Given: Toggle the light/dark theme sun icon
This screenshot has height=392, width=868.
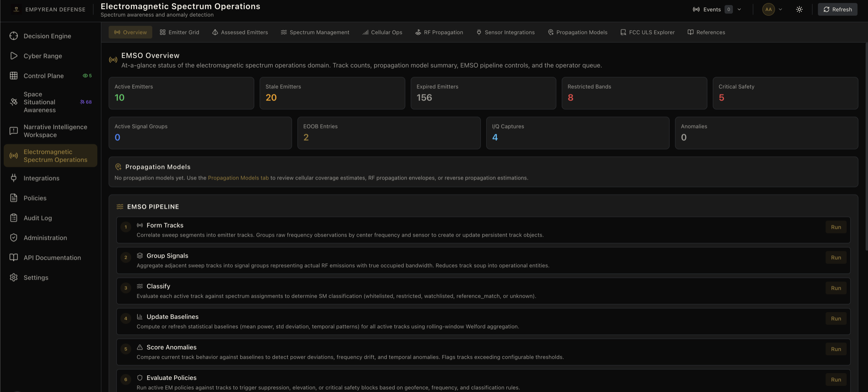Looking at the screenshot, I should pos(799,9).
